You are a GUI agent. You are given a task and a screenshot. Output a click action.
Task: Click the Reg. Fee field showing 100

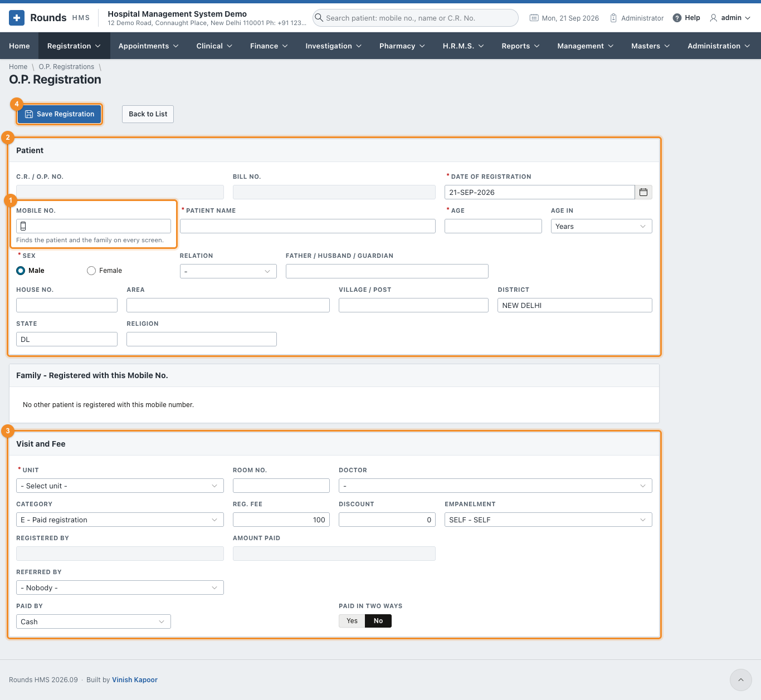281,520
